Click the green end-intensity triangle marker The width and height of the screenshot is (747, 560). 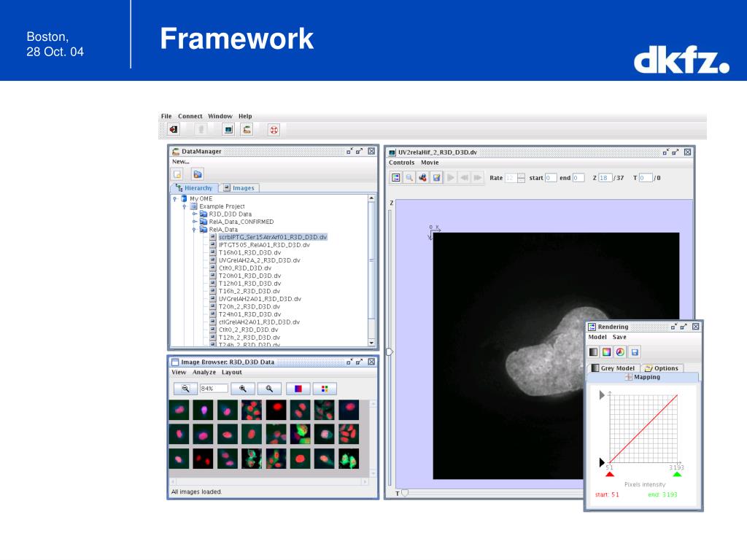point(677,473)
